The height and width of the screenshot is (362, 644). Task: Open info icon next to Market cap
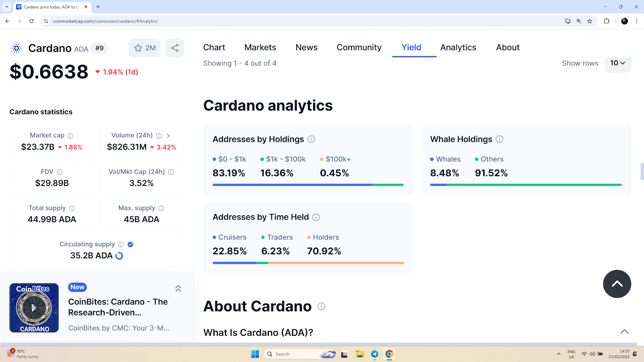70,136
